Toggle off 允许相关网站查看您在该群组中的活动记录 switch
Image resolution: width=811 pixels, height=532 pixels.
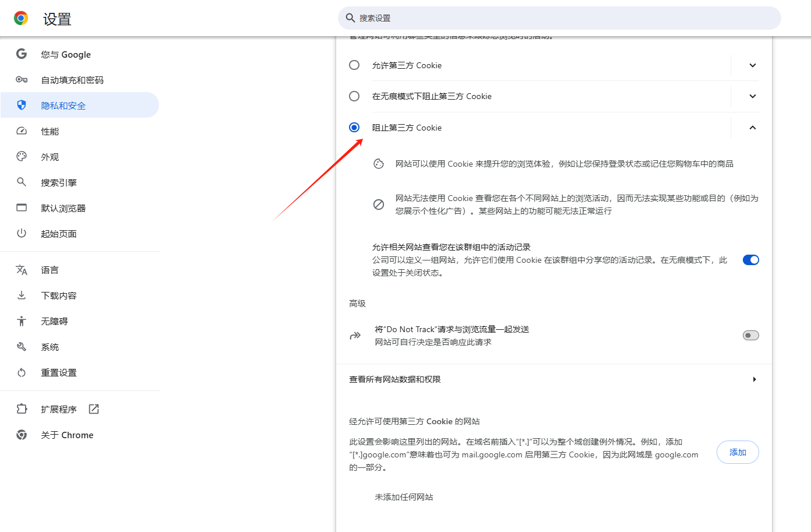[x=751, y=260]
